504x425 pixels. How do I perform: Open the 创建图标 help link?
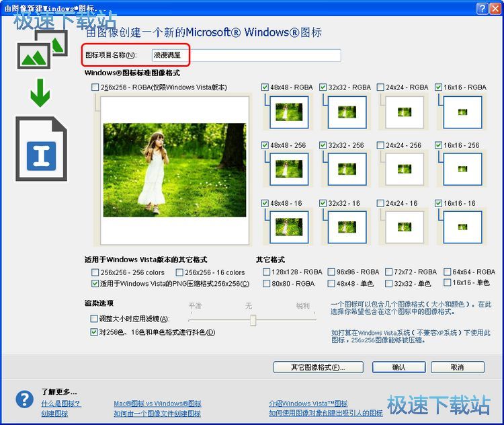pyautogui.click(x=54, y=414)
